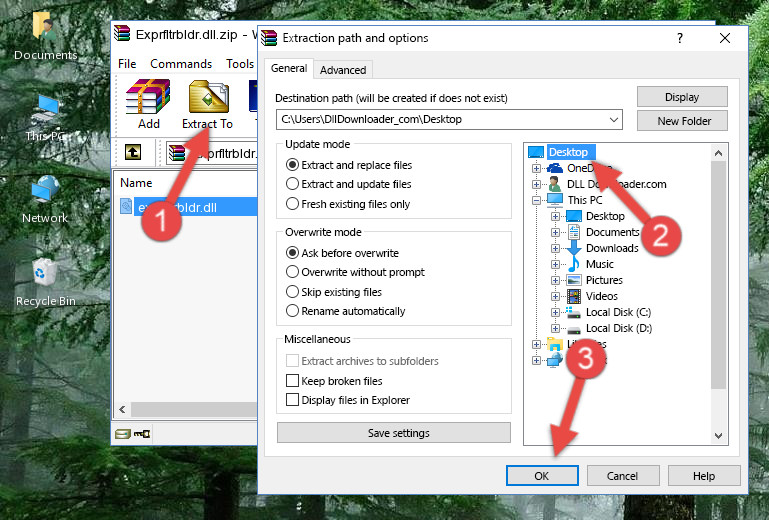Select Local Disk (D:) in tree
Screen dimensions: 769x520
coord(619,328)
